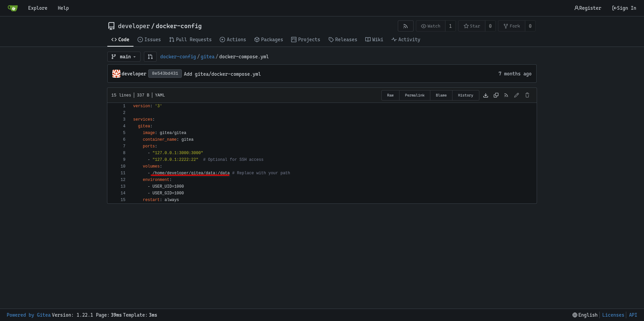Open the English language selector

[x=585, y=315]
